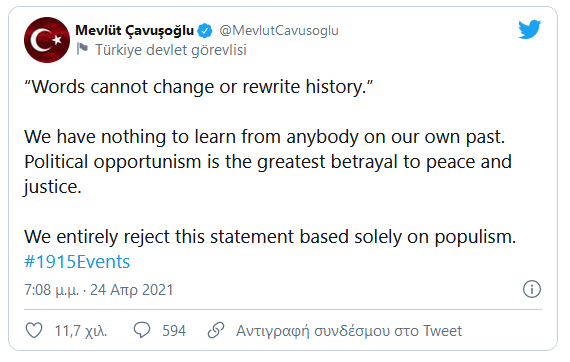The height and width of the screenshot is (362, 570).
Task: Open the Turkish flag profile avatar
Action: pos(47,40)
